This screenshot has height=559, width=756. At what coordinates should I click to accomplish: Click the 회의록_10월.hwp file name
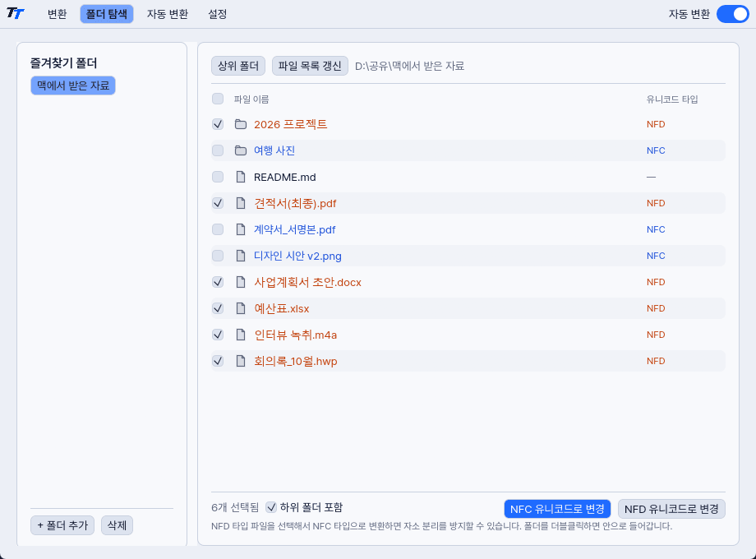point(296,361)
